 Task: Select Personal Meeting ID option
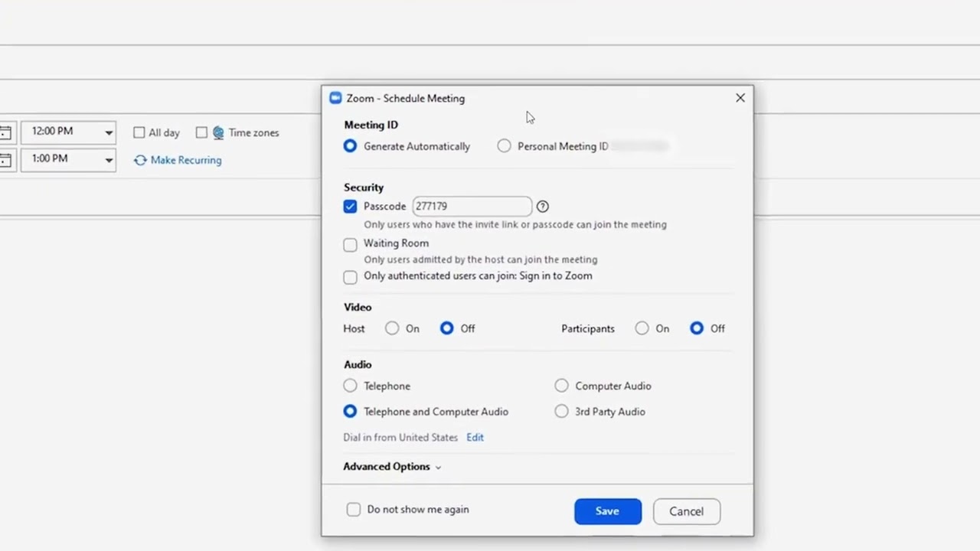click(x=504, y=146)
